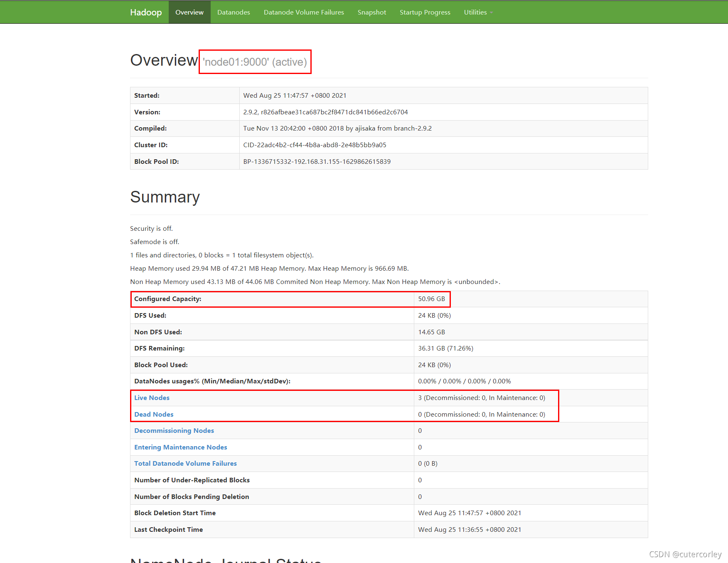Click the 'Configured Capacity:' label
Image resolution: width=728 pixels, height=563 pixels.
pyautogui.click(x=168, y=299)
